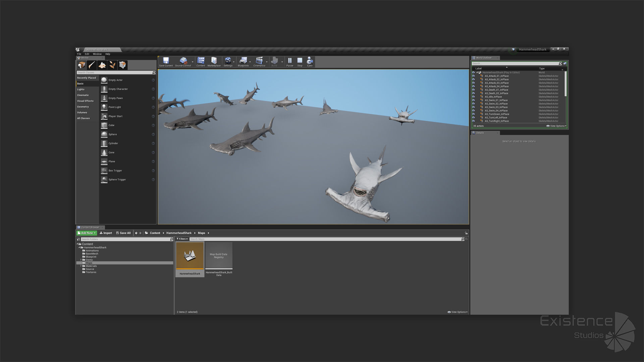The height and width of the screenshot is (362, 644).
Task: Click the Eject from player icon
Action: coord(310,61)
